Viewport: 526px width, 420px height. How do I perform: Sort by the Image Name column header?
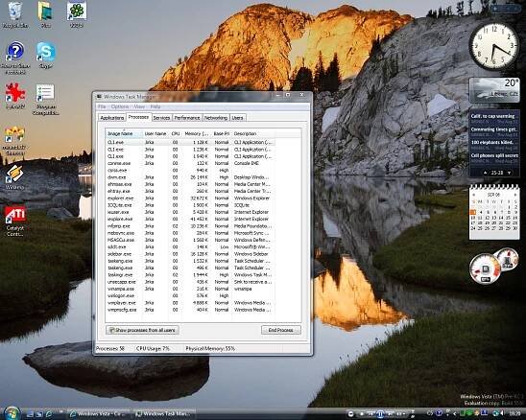tap(124, 133)
